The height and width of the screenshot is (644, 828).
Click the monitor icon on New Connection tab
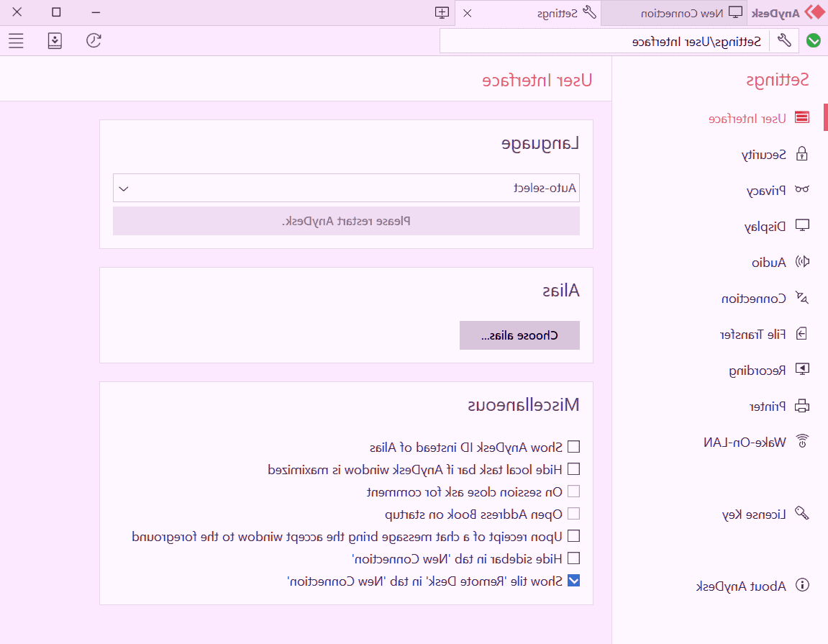click(736, 13)
